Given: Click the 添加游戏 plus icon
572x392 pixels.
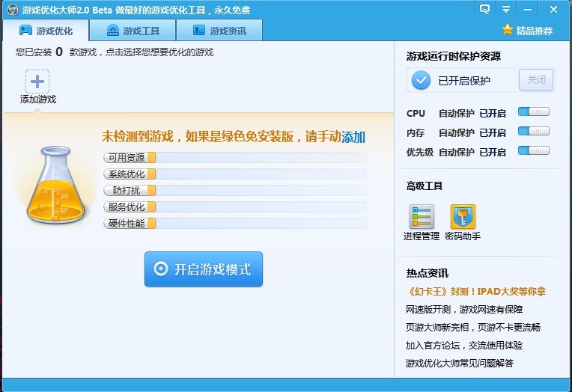Looking at the screenshot, I should [x=37, y=82].
